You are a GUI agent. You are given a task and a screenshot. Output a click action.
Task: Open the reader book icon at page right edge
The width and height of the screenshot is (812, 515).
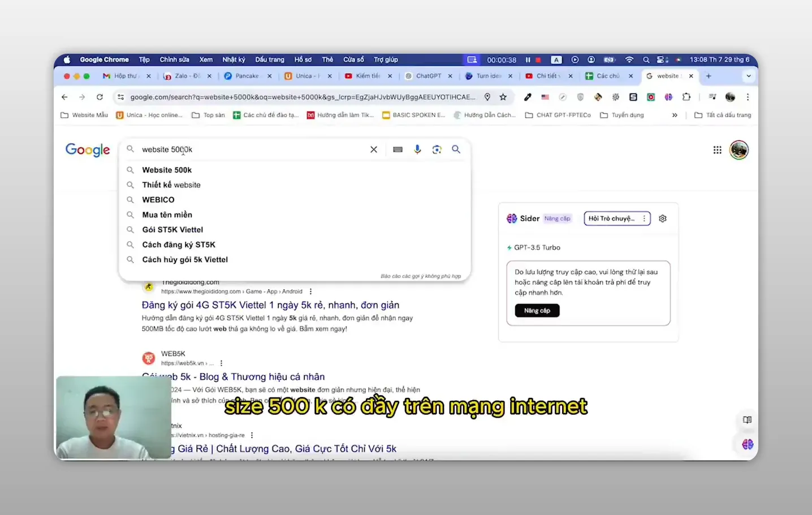click(747, 420)
